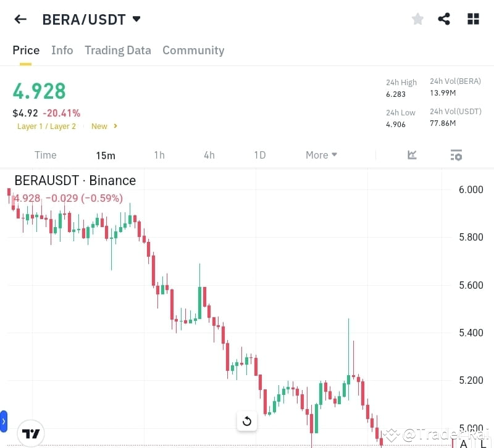Open the share icon
494x448 pixels.
point(444,19)
